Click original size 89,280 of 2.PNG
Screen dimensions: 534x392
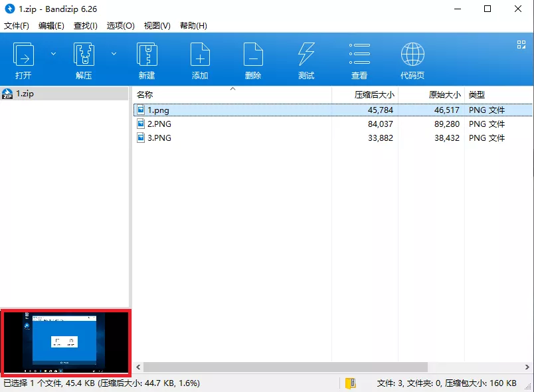coord(447,124)
